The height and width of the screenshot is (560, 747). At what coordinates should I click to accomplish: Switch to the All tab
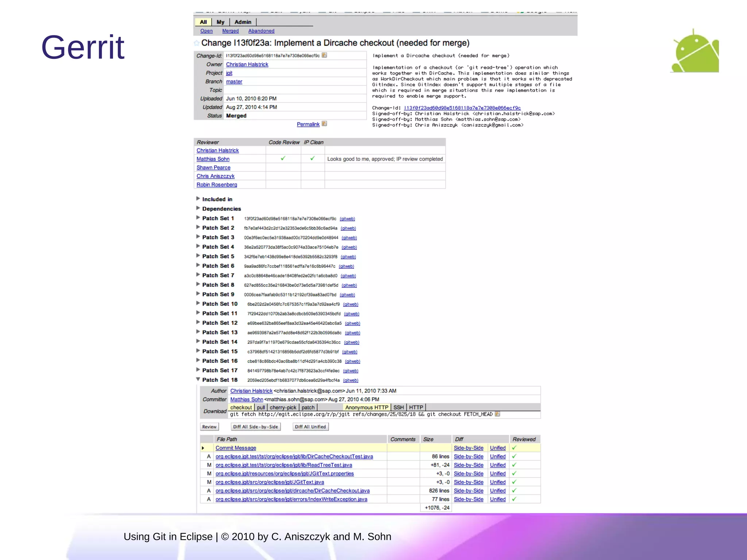pos(203,22)
